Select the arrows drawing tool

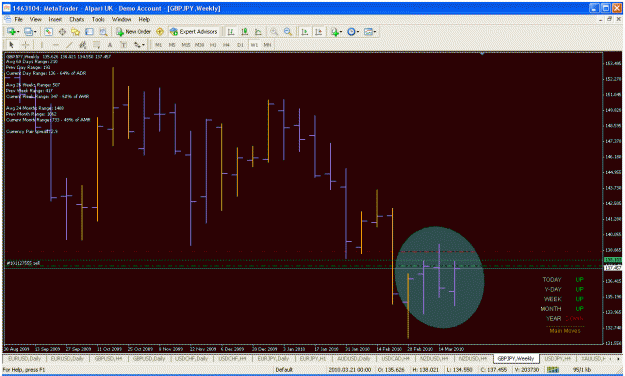[137, 45]
